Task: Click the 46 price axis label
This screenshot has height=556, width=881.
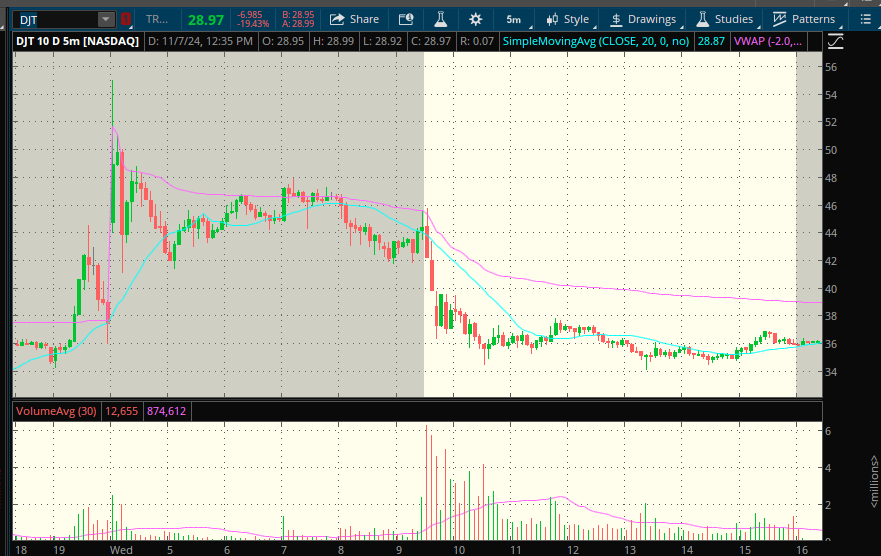Action: (831, 206)
